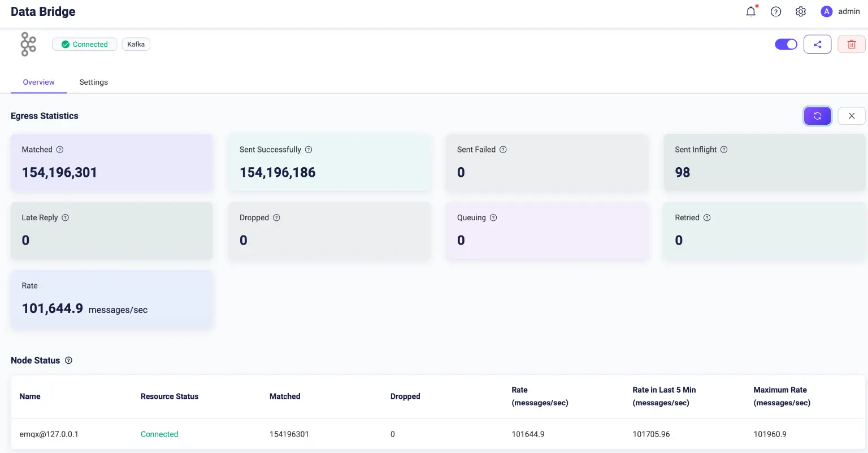Open the Queuing metric tooltip icon
Image resolution: width=868 pixels, height=453 pixels.
(493, 217)
